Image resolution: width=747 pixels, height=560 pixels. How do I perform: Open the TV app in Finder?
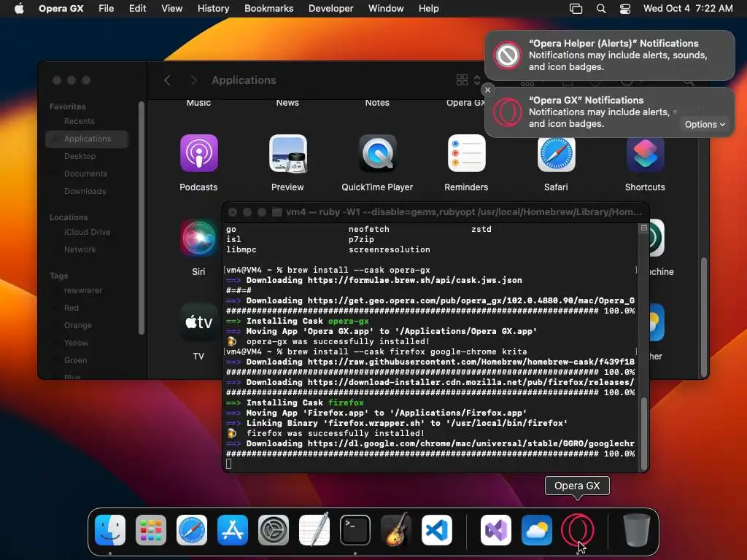(198, 322)
